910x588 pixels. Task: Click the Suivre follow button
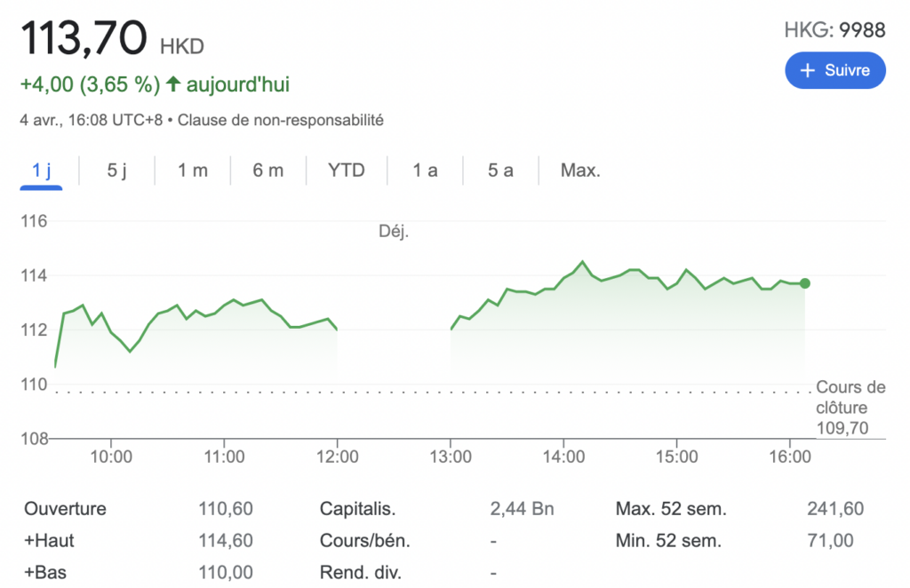834,70
